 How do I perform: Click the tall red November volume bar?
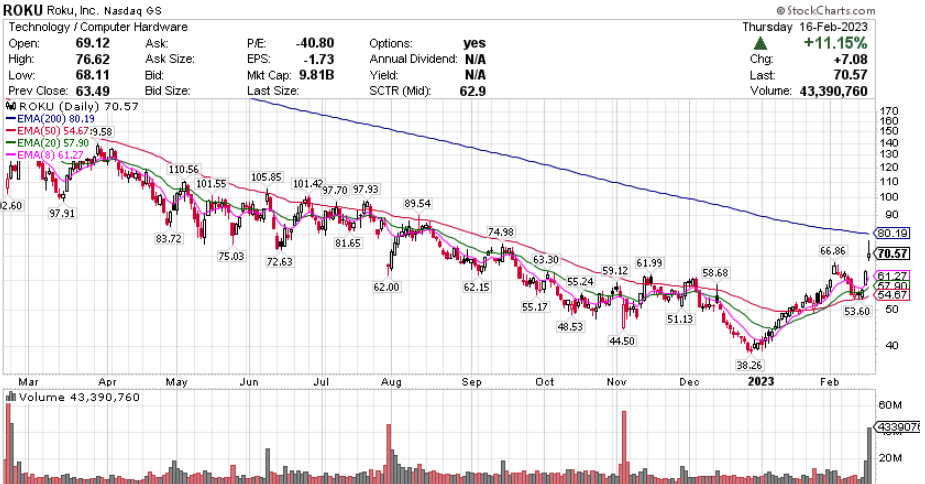pos(623,447)
